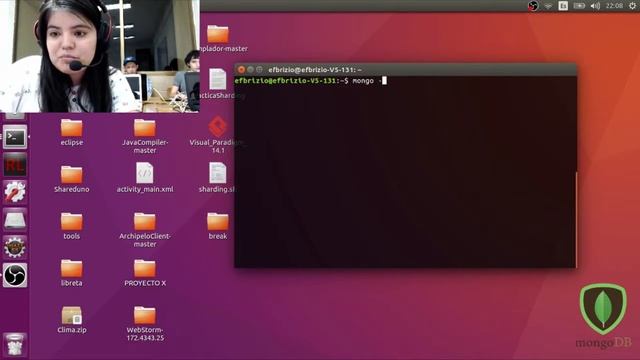Viewport: 640px width, 360px height.
Task: Close the terminal window
Action: pos(241,70)
